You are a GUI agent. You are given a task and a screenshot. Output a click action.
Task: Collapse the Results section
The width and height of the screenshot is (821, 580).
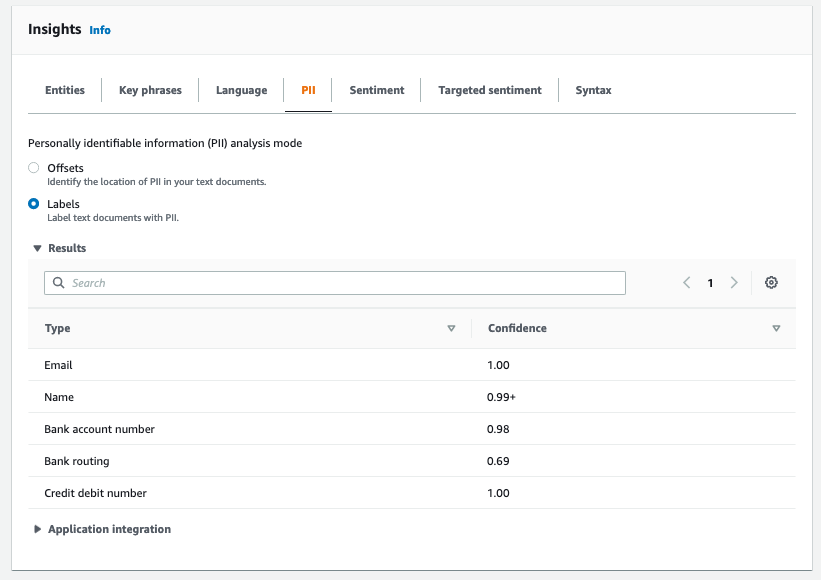point(37,248)
